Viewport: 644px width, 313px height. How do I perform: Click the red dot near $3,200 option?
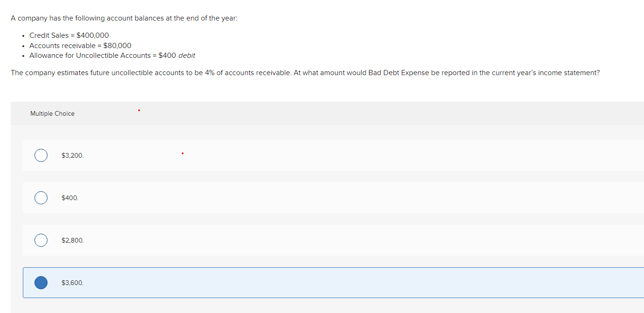click(x=182, y=153)
